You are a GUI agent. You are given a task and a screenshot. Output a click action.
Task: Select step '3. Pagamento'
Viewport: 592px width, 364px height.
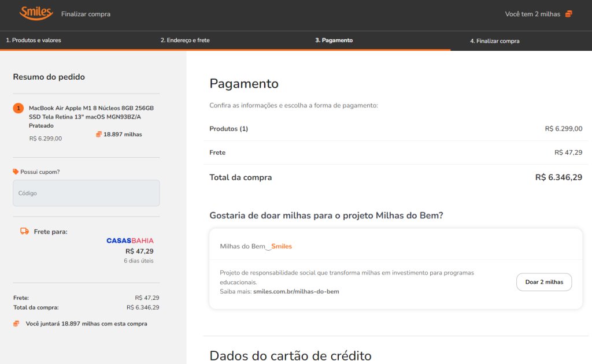(334, 40)
